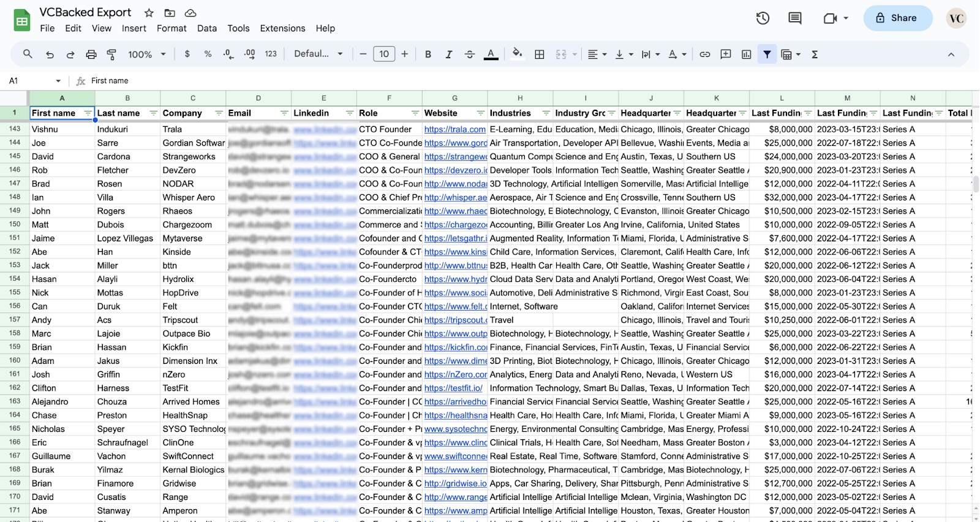
Task: Open the Extensions menu
Action: 282,28
